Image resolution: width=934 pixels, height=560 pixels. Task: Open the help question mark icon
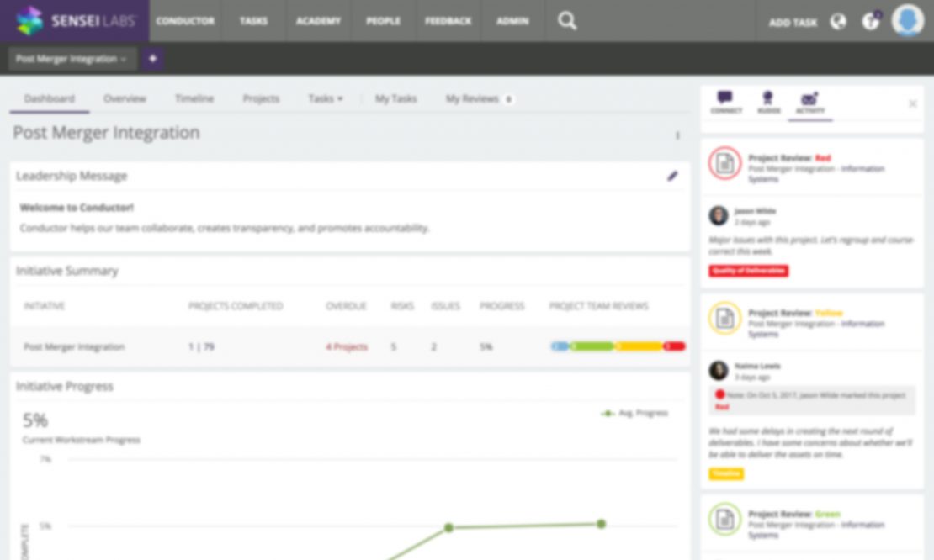pyautogui.click(x=870, y=22)
